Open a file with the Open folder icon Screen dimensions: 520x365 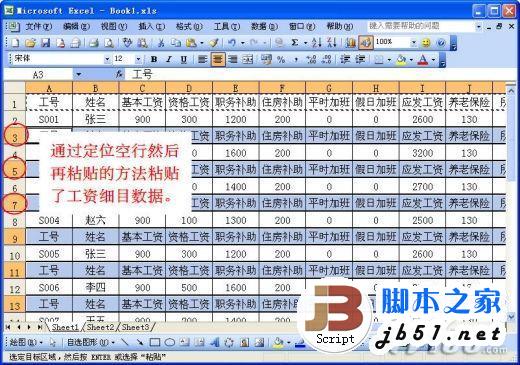click(x=30, y=43)
